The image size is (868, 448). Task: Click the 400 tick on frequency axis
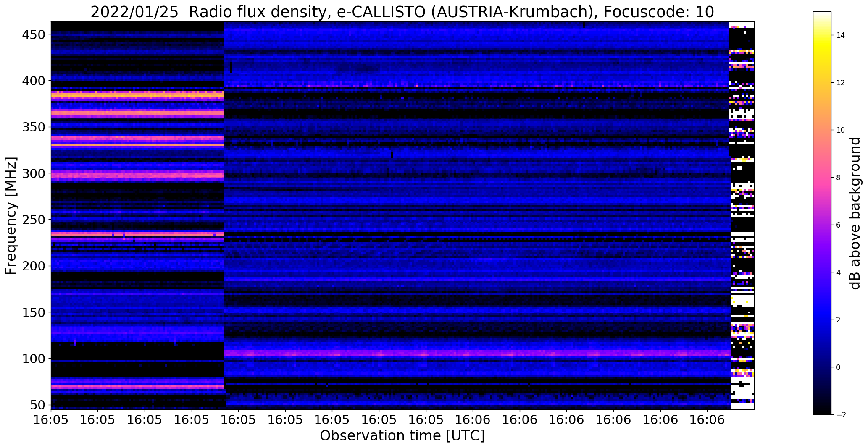(x=33, y=81)
